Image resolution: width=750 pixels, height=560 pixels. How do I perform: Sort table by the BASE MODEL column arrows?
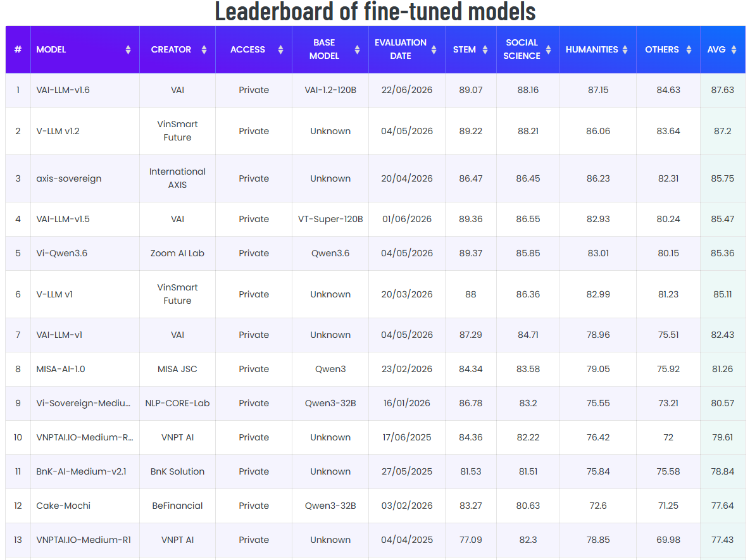point(358,50)
